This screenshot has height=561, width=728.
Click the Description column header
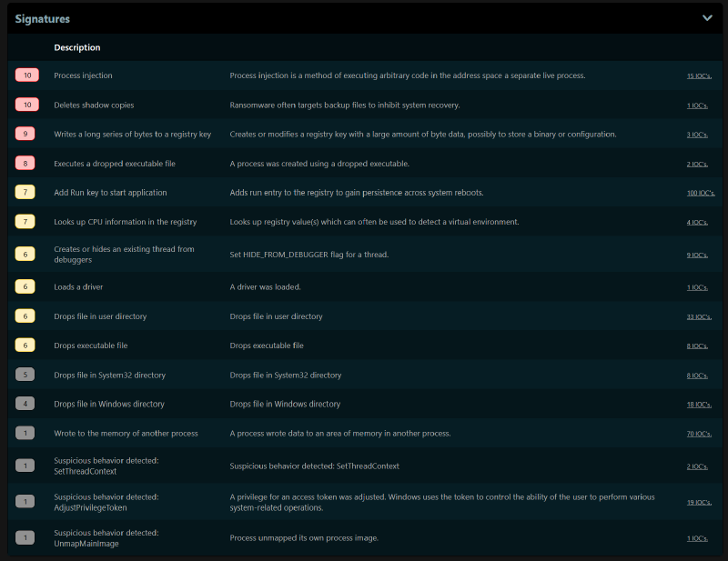[x=77, y=47]
